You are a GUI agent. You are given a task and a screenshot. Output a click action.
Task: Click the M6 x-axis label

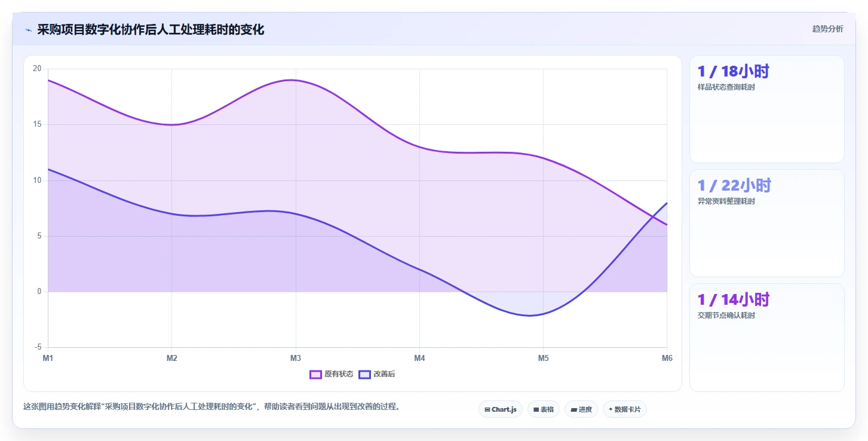pyautogui.click(x=667, y=359)
